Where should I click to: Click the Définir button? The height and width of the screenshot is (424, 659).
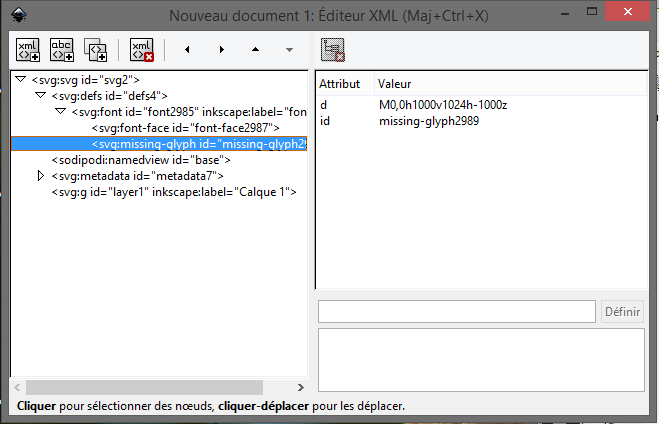(622, 312)
